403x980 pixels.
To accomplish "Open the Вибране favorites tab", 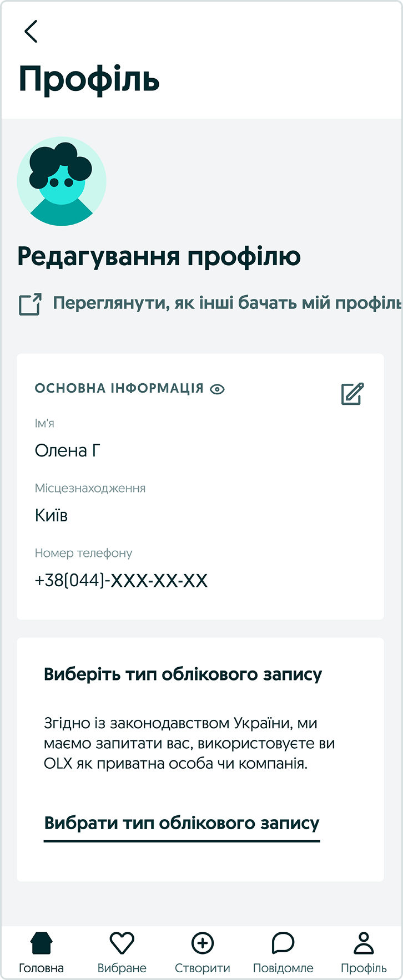I will click(x=122, y=952).
